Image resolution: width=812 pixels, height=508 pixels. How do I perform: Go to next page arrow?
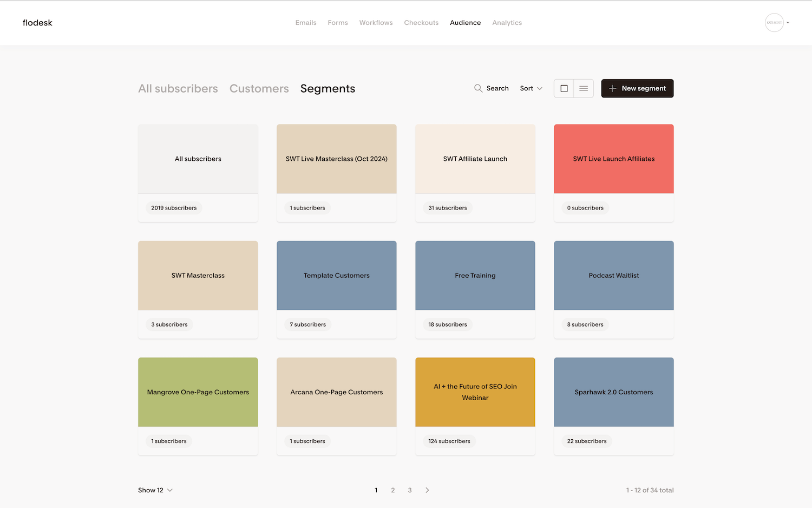click(427, 490)
